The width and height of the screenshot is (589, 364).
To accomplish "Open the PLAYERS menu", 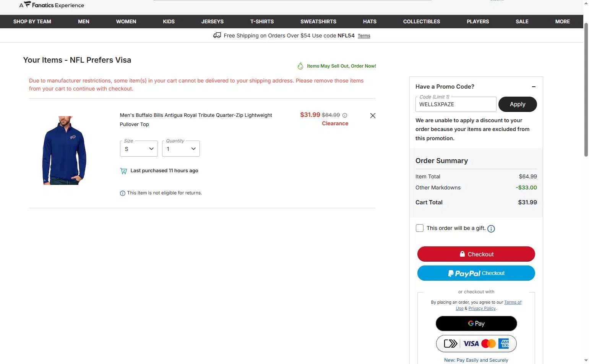I will (478, 21).
